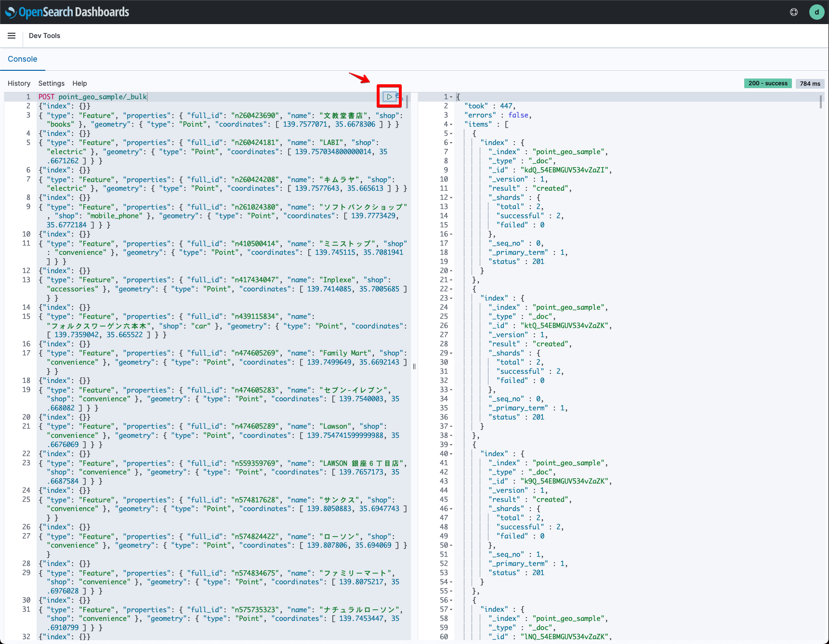This screenshot has width=829, height=644.
Task: Collapse the "_shards" block at output line 12
Action: click(x=451, y=197)
